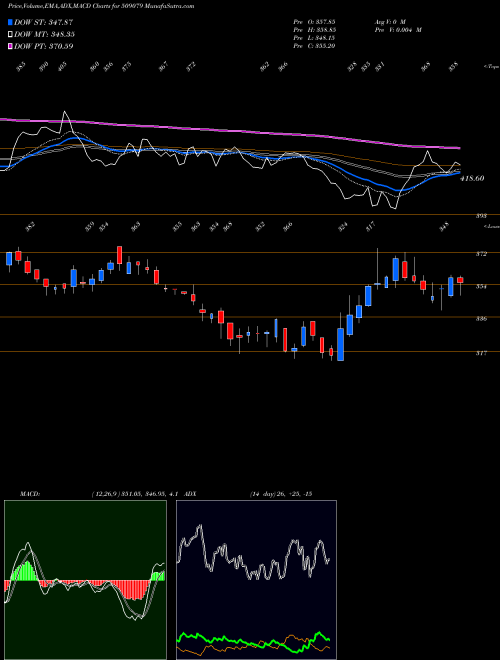
Task: Click the 'Pre V: 0.004 M' volume text
Action: 398,30
